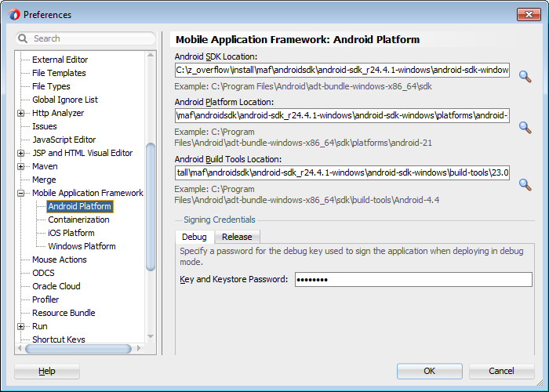The image size is (549, 392).
Task: Switch to the Debug tab
Action: [x=195, y=237]
